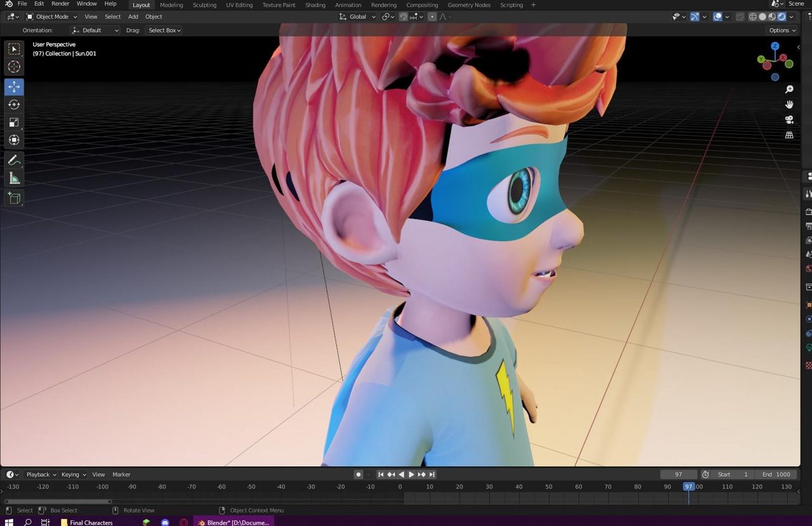Open the Object Mode dropdown
Image resolution: width=812 pixels, height=526 pixels.
[x=52, y=16]
